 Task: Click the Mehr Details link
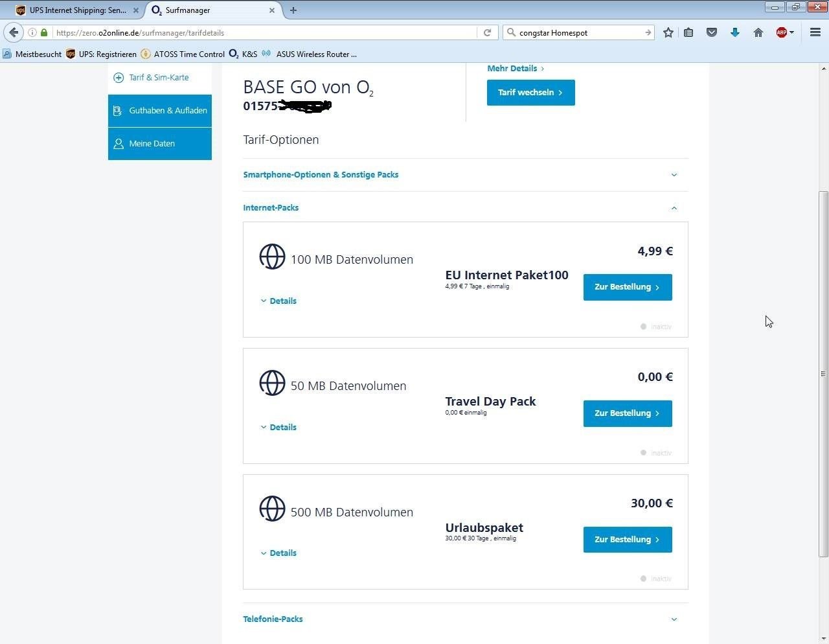(x=516, y=69)
